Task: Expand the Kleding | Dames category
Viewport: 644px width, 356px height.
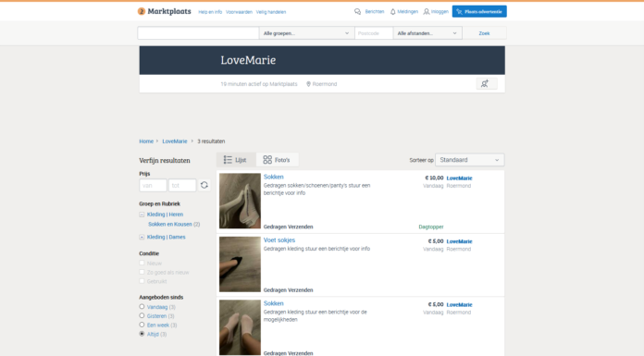Action: tap(142, 237)
